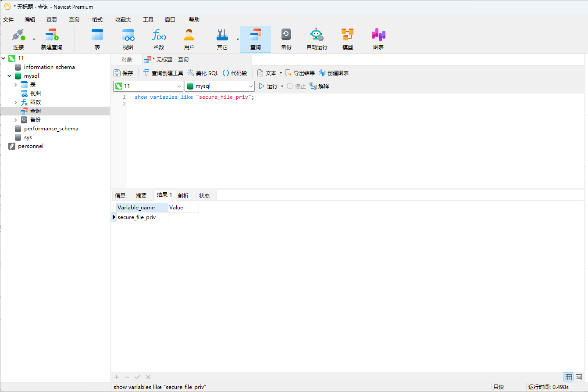Switch to form view in results footer
Viewport: 588px width, 392px height.
pos(579,377)
